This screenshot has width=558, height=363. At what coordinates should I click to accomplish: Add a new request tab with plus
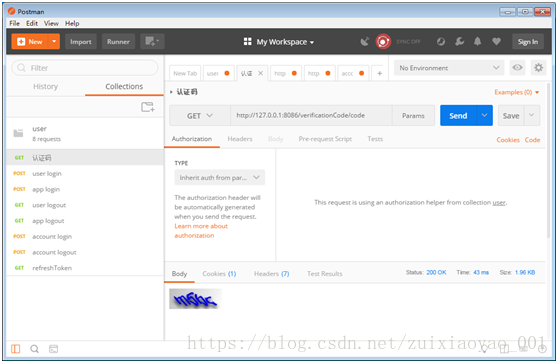[379, 73]
